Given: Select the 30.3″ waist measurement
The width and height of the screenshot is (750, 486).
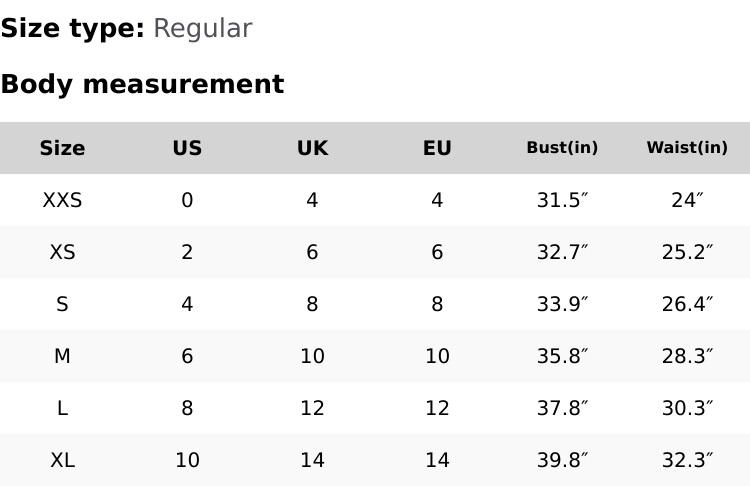Looking at the screenshot, I should click(687, 408).
